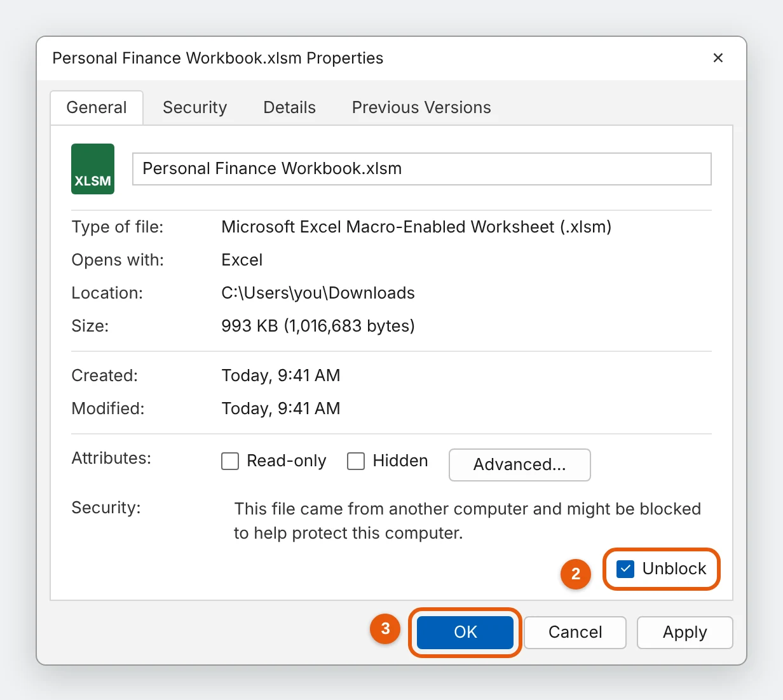Go to the General tab
The height and width of the screenshot is (700, 783).
[97, 107]
